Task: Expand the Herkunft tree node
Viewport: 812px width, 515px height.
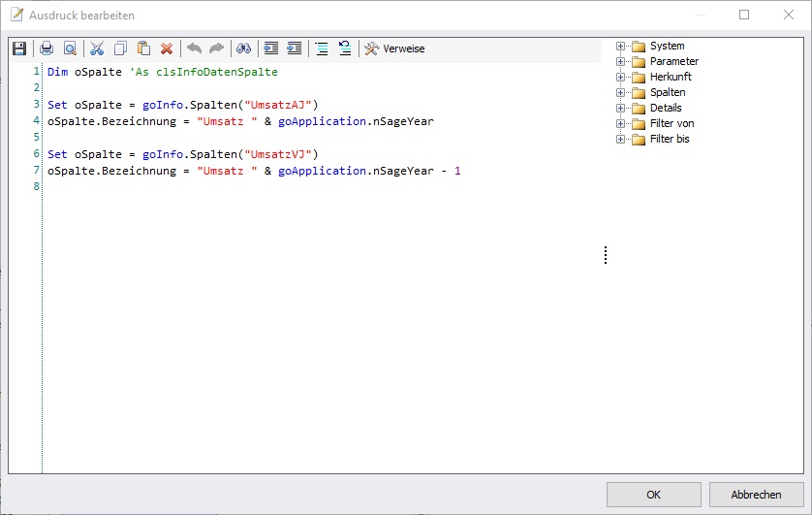Action: coord(620,78)
